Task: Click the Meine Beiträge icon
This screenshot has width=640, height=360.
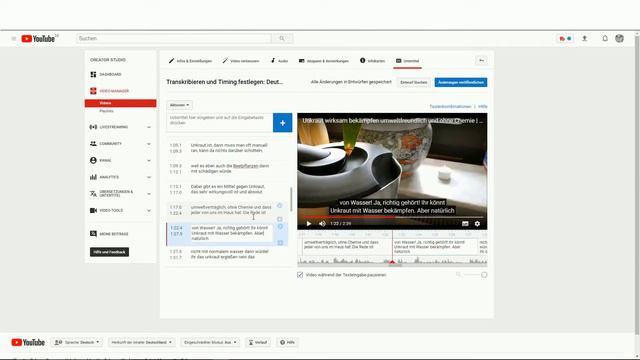Action: [93, 233]
